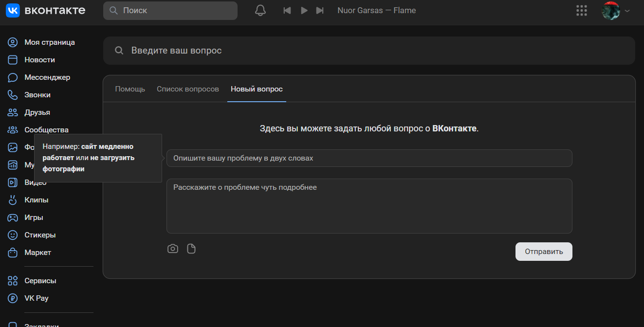Focus the short problem description field
Image resolution: width=644 pixels, height=327 pixels.
[x=369, y=158]
